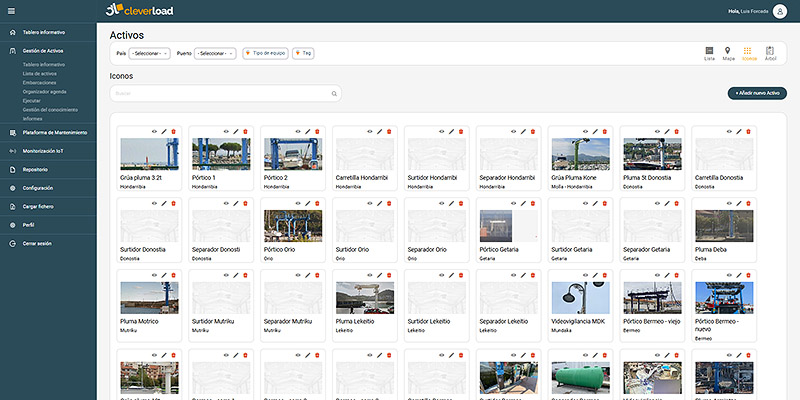Delete the Pluma St Donostia asset
800x400 pixels.
click(677, 132)
